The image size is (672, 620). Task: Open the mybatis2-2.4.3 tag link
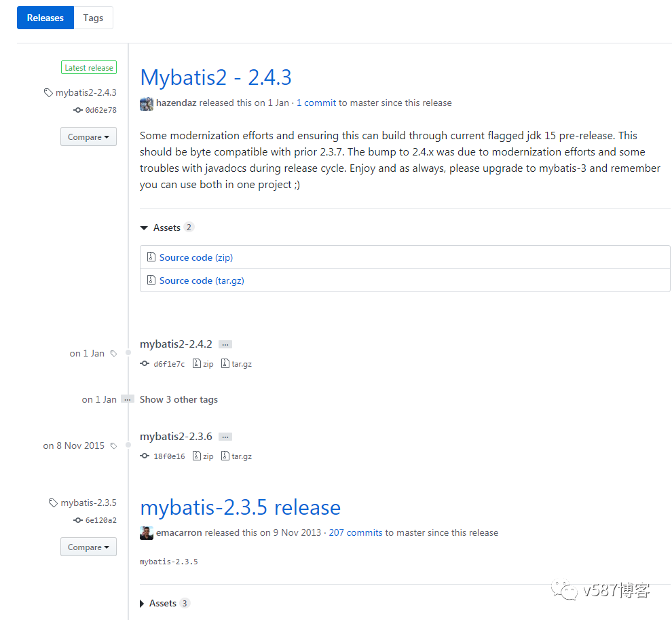click(86, 92)
